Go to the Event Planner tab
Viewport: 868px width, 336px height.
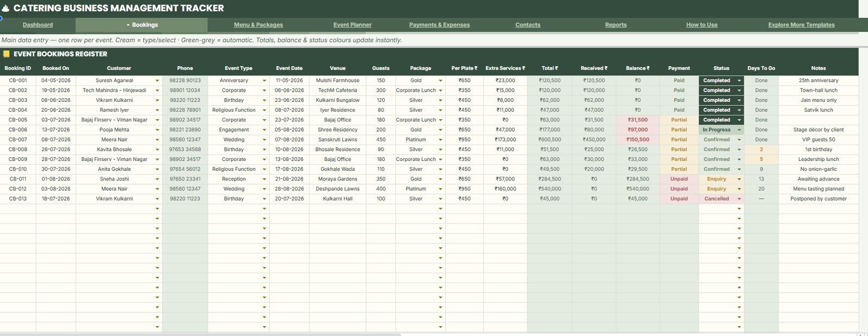coord(352,25)
